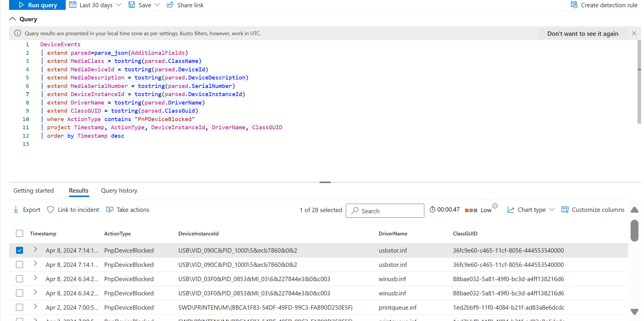Select the Chart type icon
This screenshot has width=644, height=321.
(x=511, y=209)
